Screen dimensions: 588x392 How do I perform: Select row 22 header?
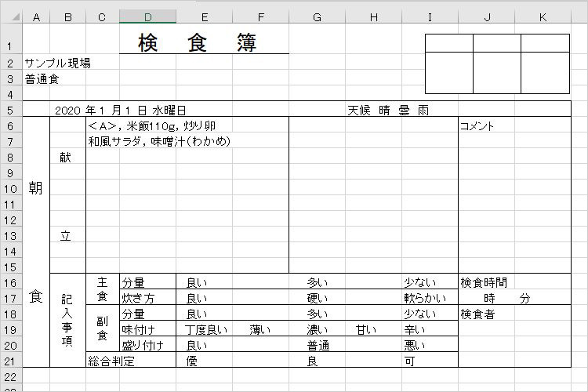(11, 376)
